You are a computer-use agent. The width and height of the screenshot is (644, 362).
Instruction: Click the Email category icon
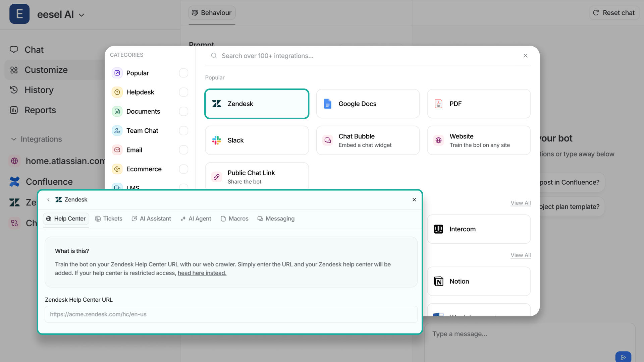(x=117, y=150)
